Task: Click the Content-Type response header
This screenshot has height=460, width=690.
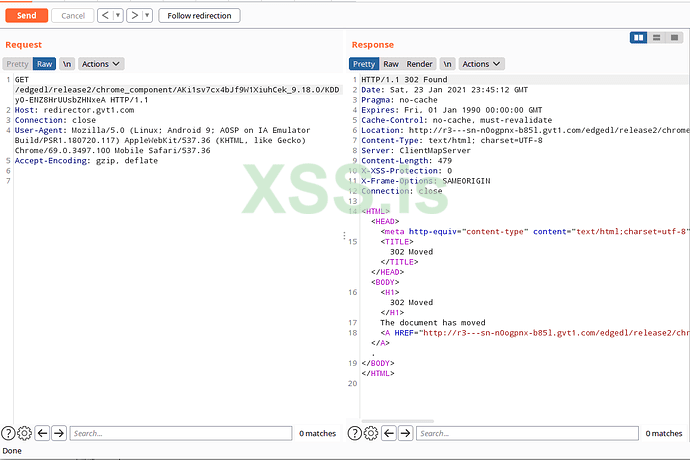Action: tap(451, 140)
